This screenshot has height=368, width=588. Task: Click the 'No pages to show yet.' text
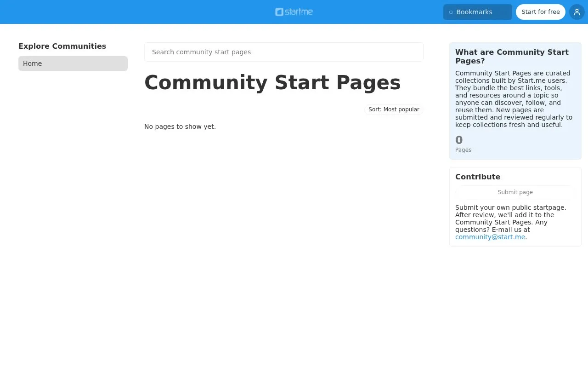[x=180, y=126]
